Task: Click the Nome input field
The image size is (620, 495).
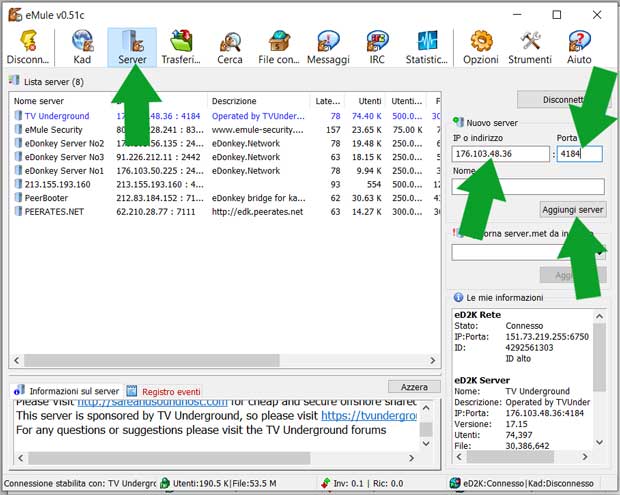Action: tap(528, 186)
